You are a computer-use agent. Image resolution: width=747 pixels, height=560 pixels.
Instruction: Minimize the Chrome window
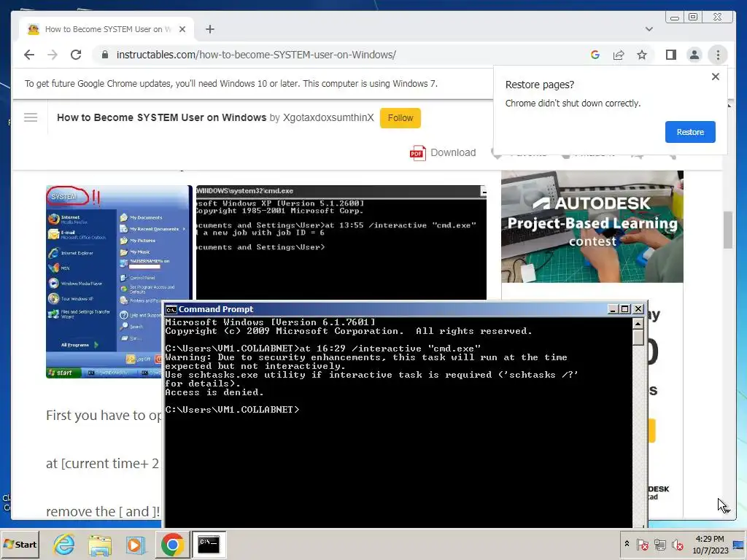coord(675,17)
